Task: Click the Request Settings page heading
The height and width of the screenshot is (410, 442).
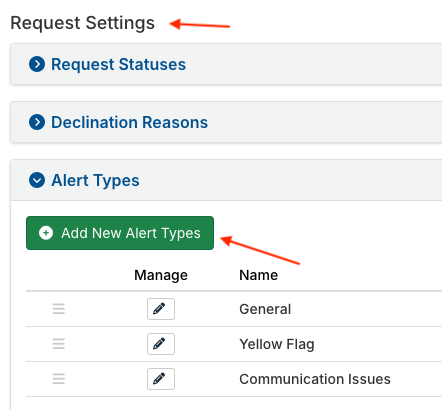Action: point(83,23)
